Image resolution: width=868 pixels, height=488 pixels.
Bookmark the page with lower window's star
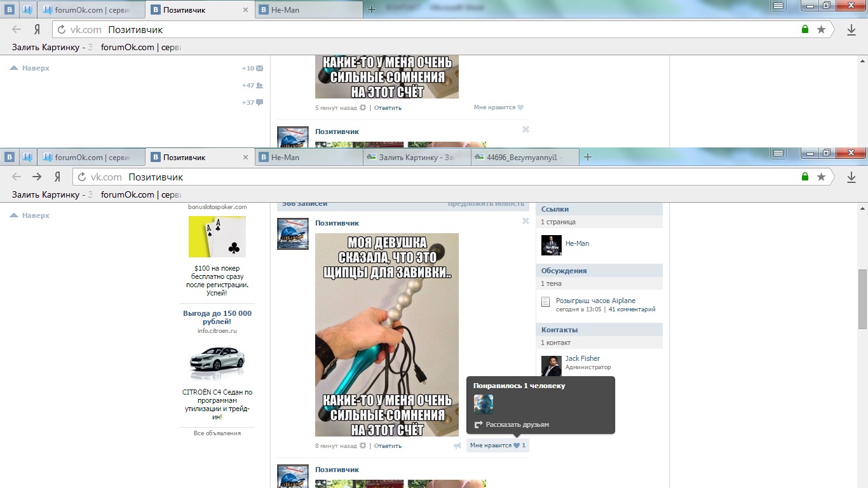point(821,177)
